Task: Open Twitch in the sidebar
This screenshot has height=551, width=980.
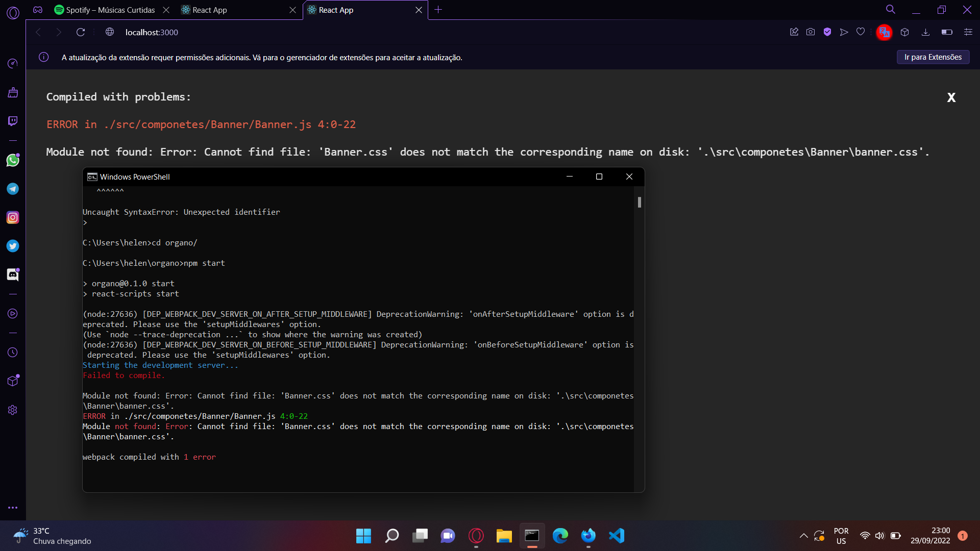Action: click(13, 121)
